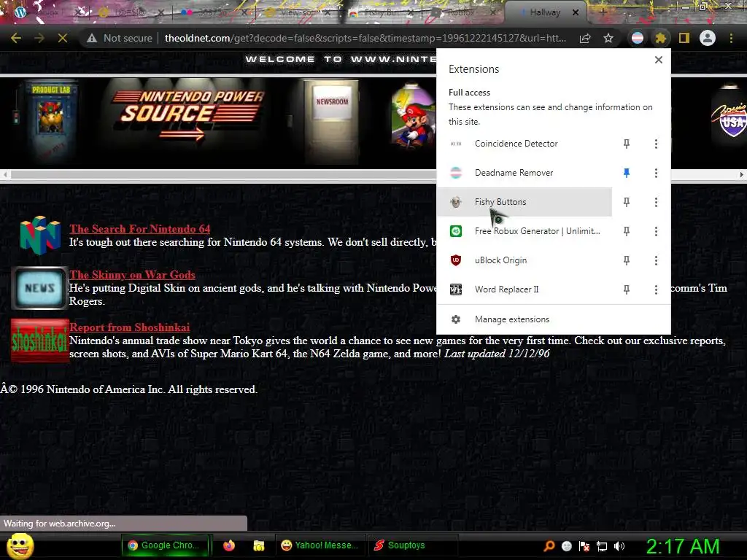Open the Fishy Buttons extension

click(524, 202)
